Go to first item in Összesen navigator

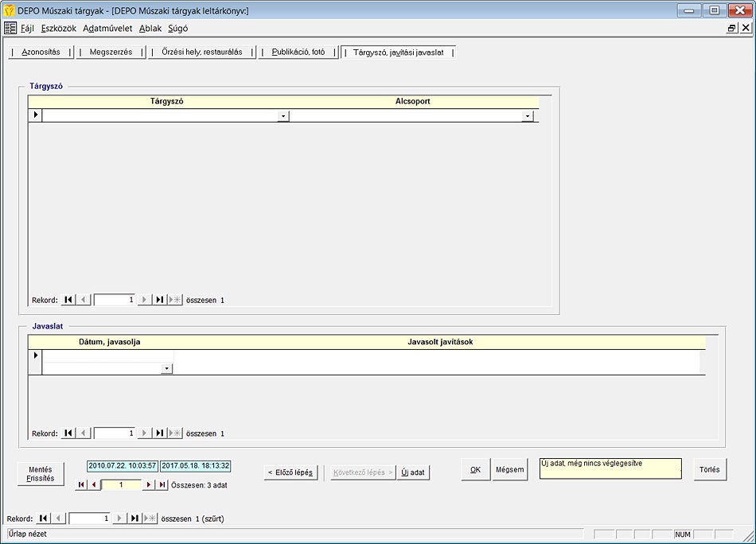81,484
